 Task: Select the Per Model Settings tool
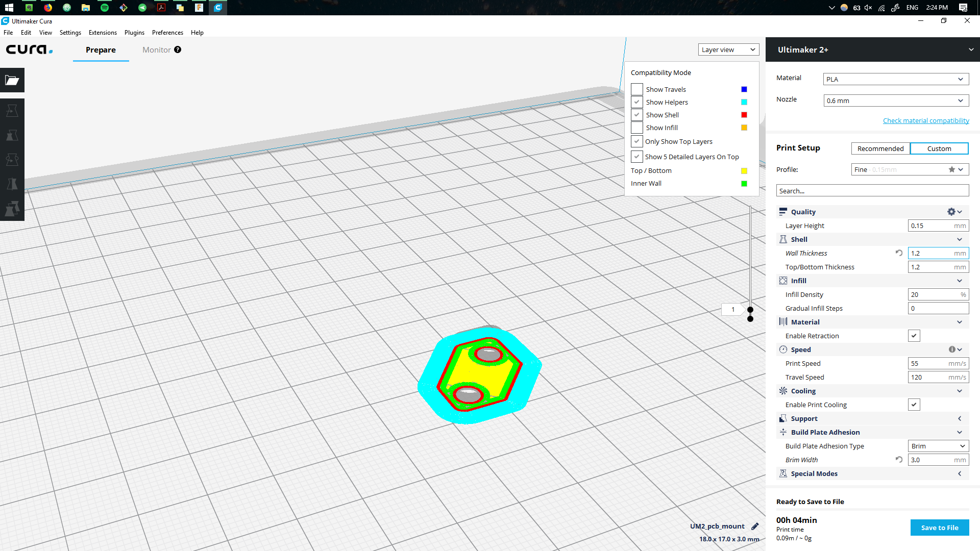click(x=12, y=209)
